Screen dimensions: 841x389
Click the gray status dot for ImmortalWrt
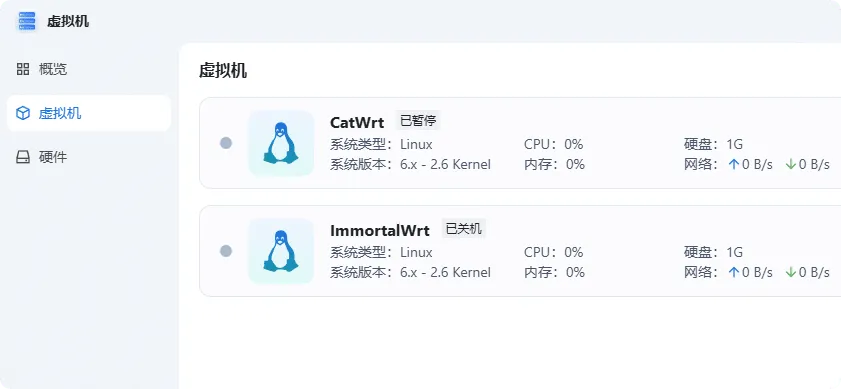(x=226, y=251)
